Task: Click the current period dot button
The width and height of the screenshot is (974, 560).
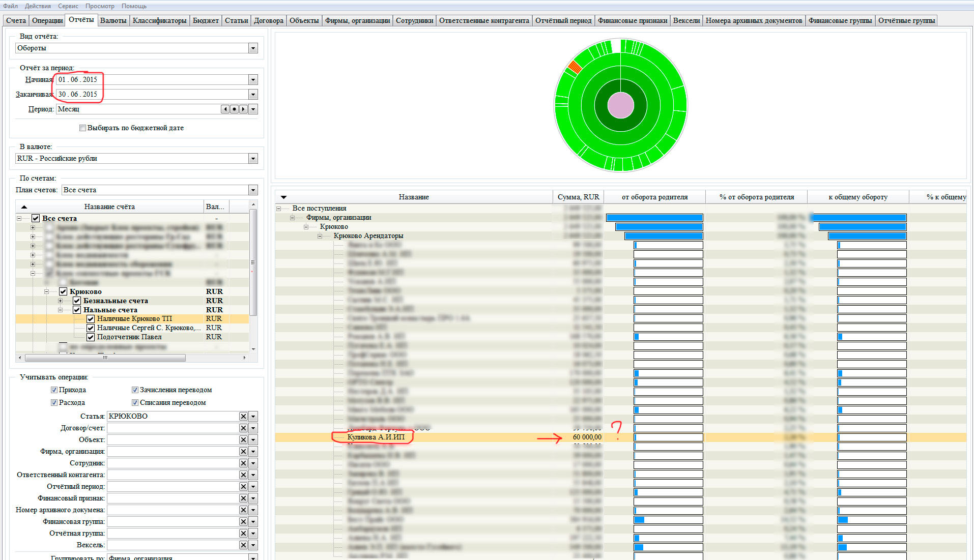Action: [x=234, y=109]
